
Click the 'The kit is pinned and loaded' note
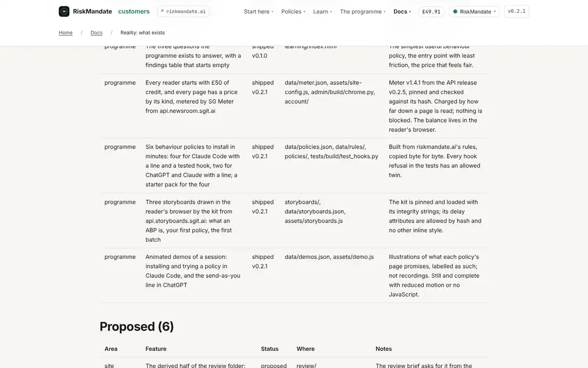[435, 216]
